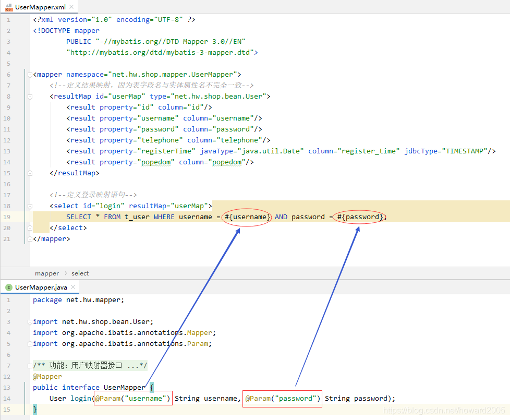
Task: Close the UserMapper.xml tab
Action: [71, 7]
